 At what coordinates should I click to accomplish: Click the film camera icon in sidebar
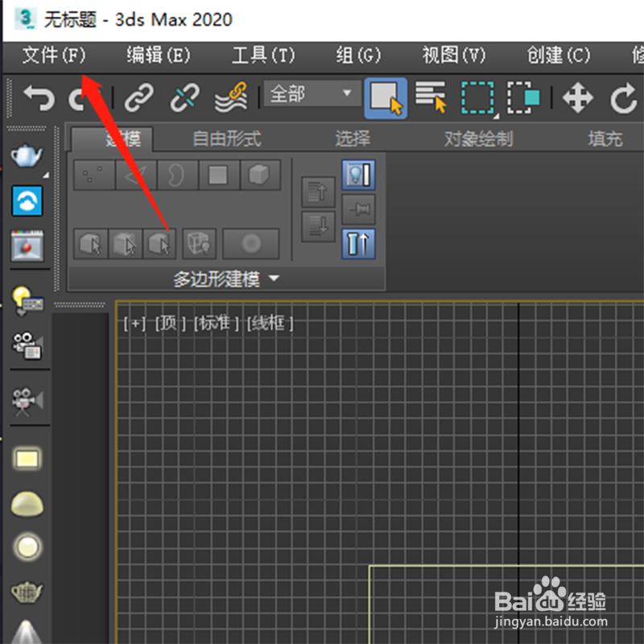click(27, 401)
